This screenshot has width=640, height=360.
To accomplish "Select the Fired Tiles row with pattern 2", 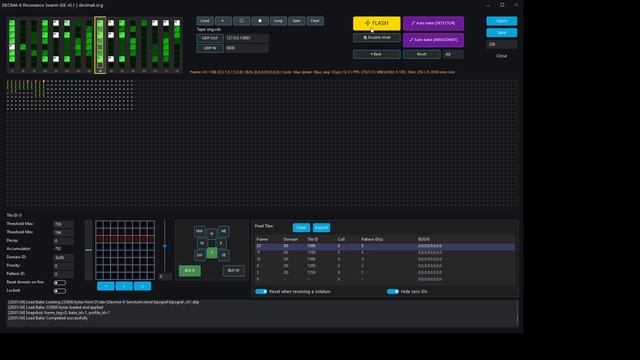I will (385, 266).
